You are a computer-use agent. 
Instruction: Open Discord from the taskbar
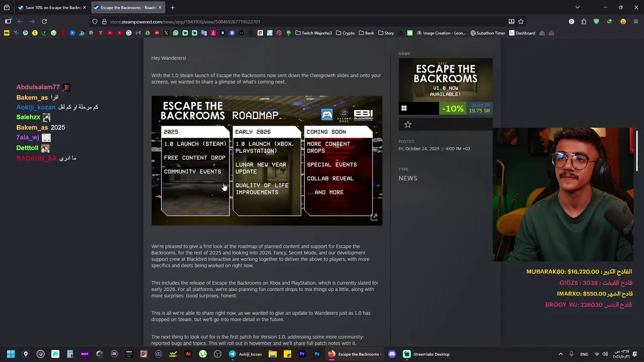tap(392, 354)
